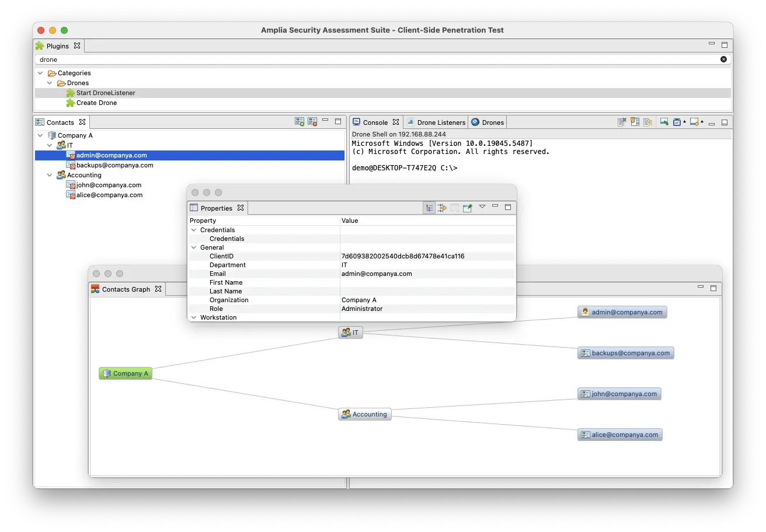This screenshot has height=532, width=766.
Task: Collapse the Drones folder in Plugins tree
Action: 50,83
